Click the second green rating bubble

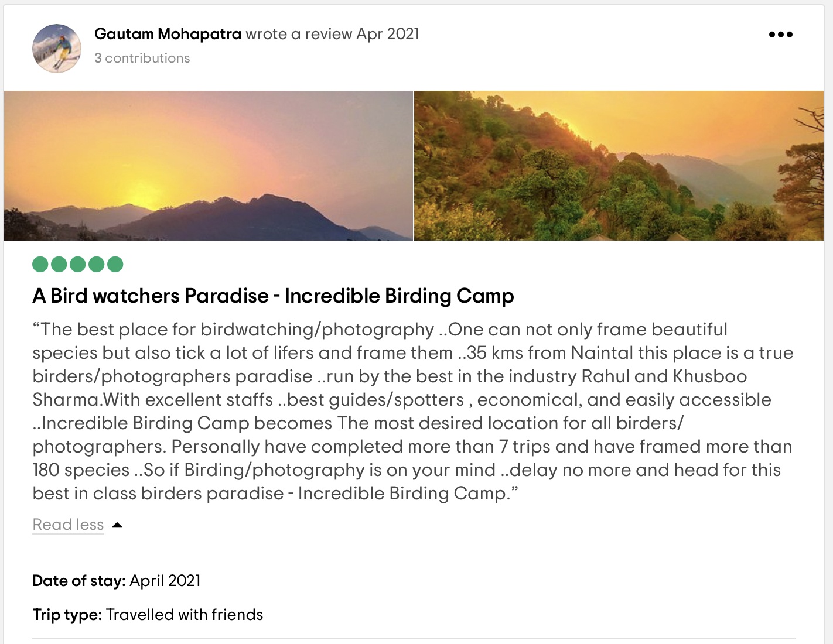tap(59, 265)
